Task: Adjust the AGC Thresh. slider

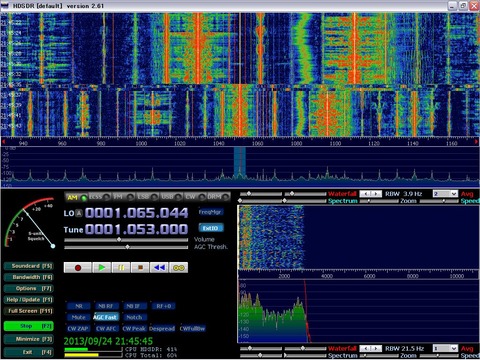Action: click(126, 247)
